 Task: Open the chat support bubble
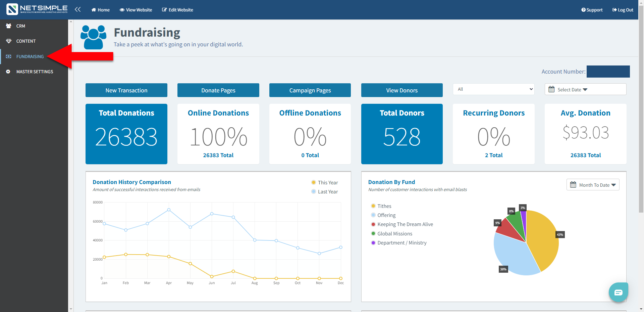pyautogui.click(x=618, y=292)
